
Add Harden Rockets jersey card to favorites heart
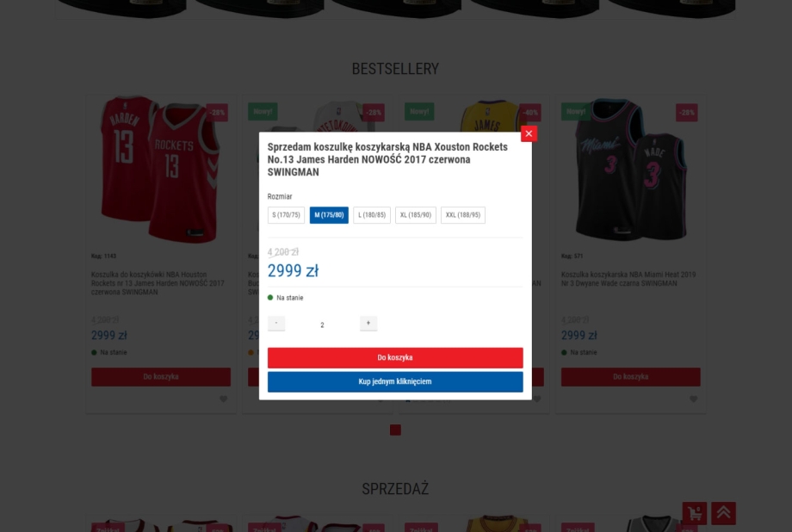click(223, 399)
